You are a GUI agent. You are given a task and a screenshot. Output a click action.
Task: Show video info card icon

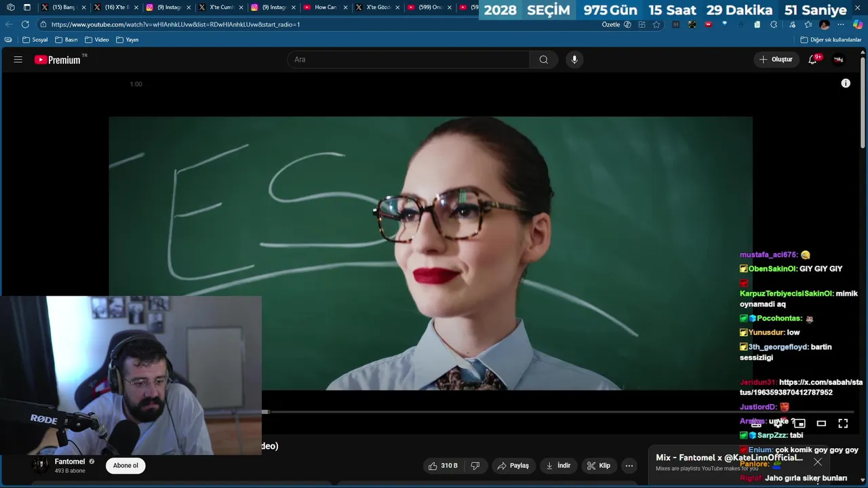846,83
